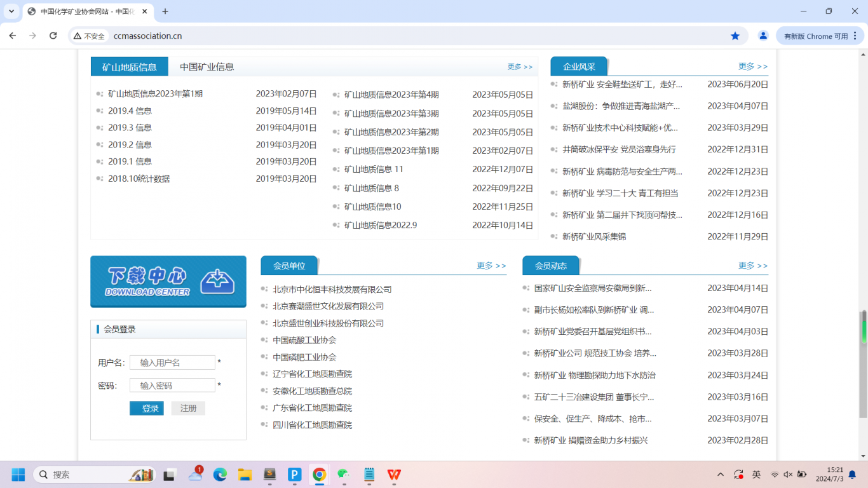The image size is (868, 488).
Task: Click 更多 in the 矿山地质信息 panel
Action: 520,67
